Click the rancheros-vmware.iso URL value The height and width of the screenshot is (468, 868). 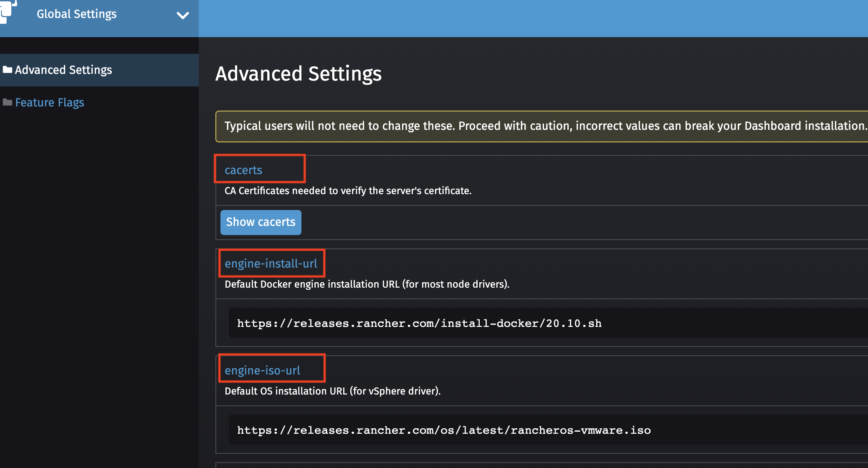point(444,430)
